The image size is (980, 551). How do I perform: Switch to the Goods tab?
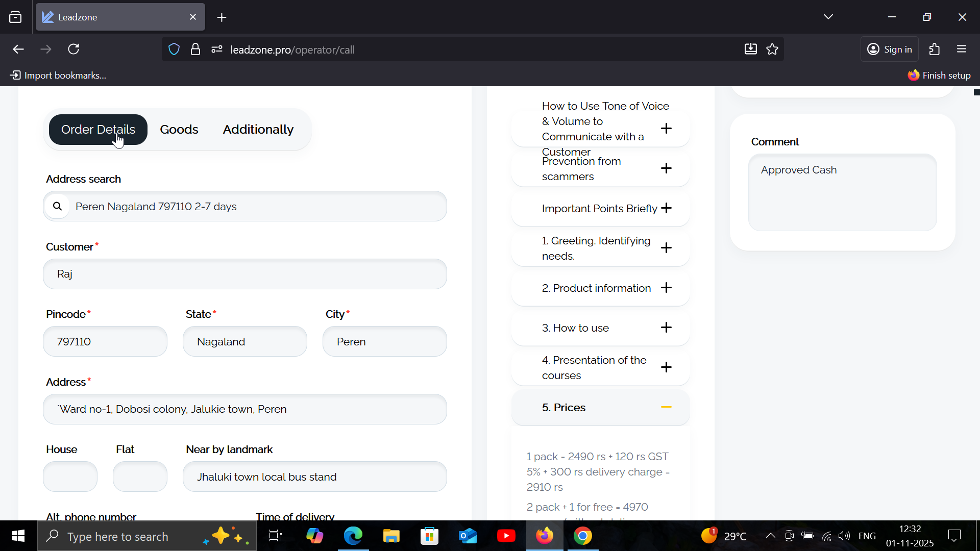click(x=179, y=130)
